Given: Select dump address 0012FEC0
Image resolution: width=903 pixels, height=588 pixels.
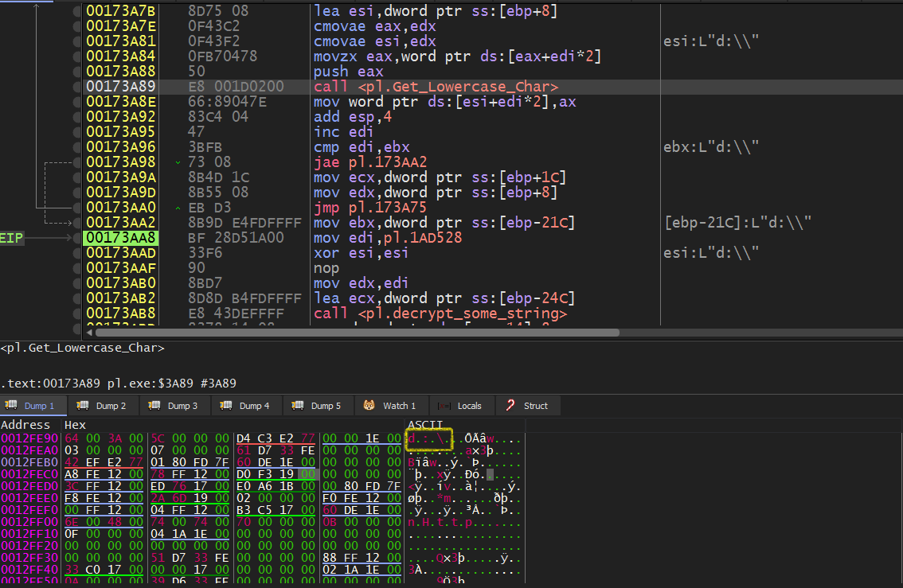Looking at the screenshot, I should pyautogui.click(x=29, y=474).
